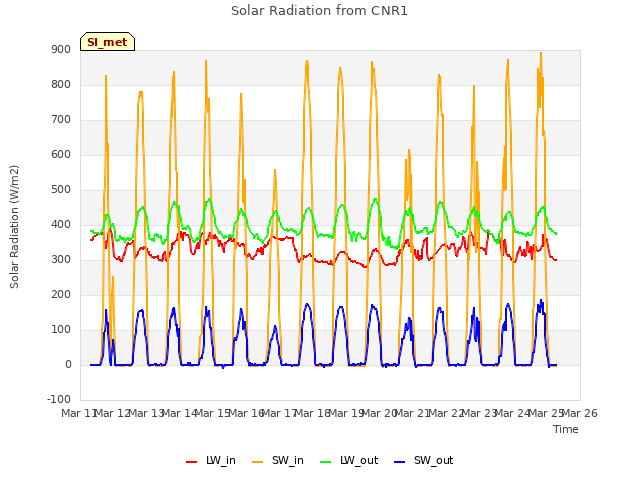The width and height of the screenshot is (640, 480).
Task: Click the blue SW_out legend swatch
Action: pyautogui.click(x=400, y=462)
